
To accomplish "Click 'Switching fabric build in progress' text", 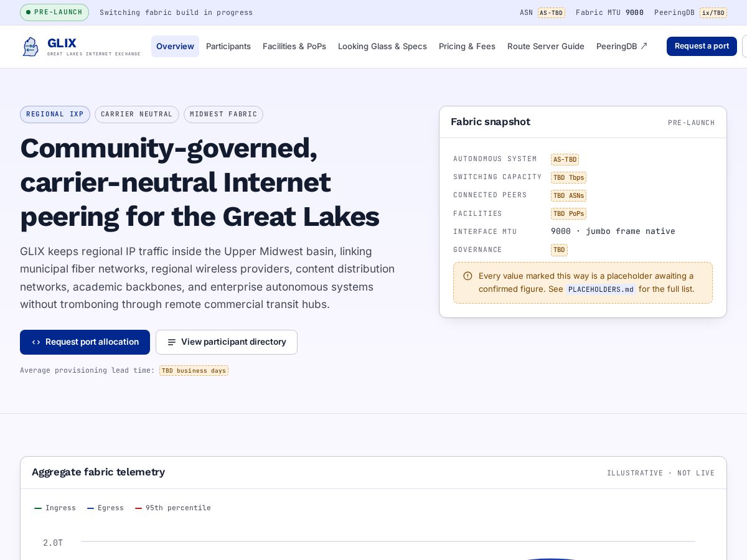I will pos(176,12).
